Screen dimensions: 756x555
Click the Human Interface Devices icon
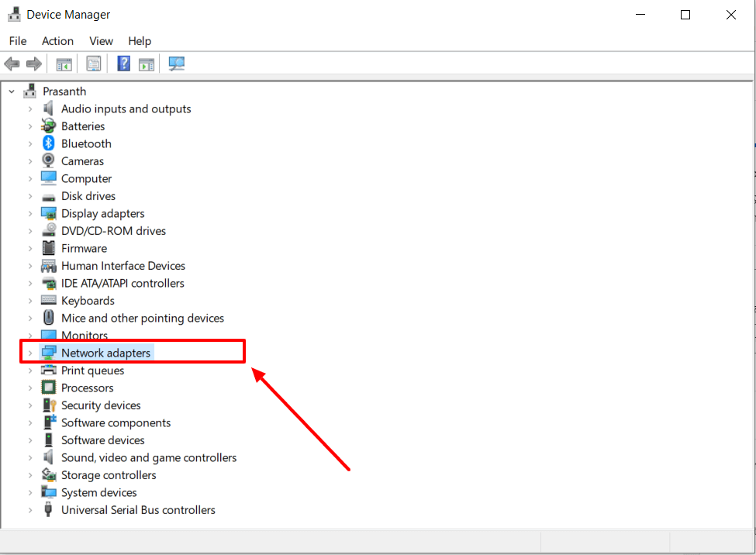pos(48,266)
